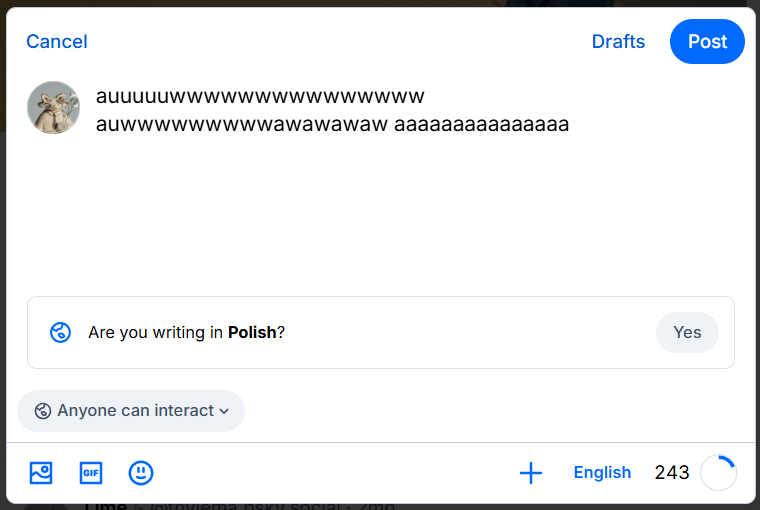Click the first line 'auuuuuwwww' text
The height and width of the screenshot is (510, 760).
tap(260, 97)
